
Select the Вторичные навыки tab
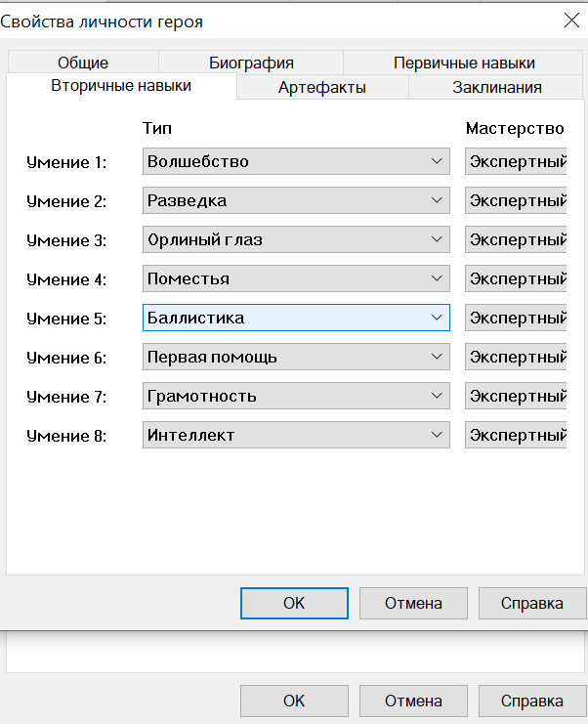click(x=121, y=86)
